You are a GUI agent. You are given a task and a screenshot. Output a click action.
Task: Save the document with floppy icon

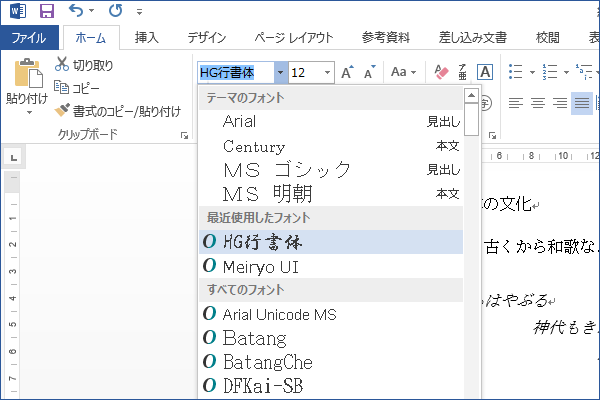(x=47, y=11)
